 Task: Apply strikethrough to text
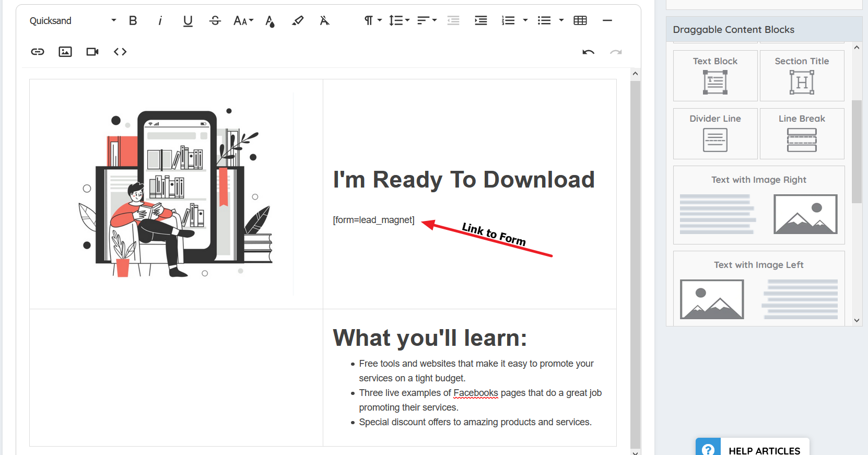(x=215, y=21)
